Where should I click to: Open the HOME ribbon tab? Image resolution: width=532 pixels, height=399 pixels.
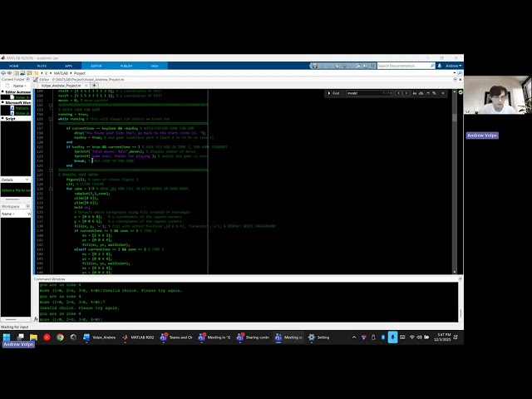(x=14, y=66)
